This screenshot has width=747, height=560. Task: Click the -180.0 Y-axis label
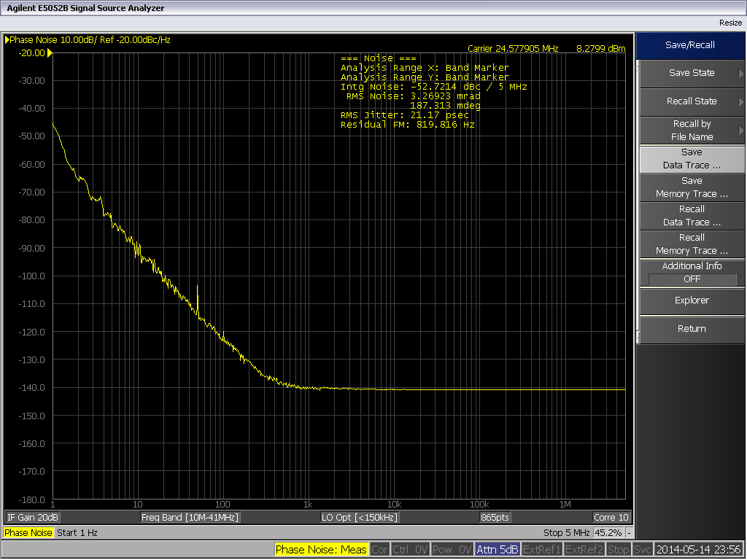[32, 500]
